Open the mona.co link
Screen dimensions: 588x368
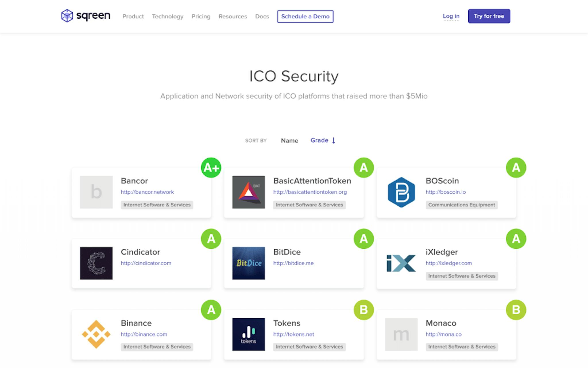444,334
